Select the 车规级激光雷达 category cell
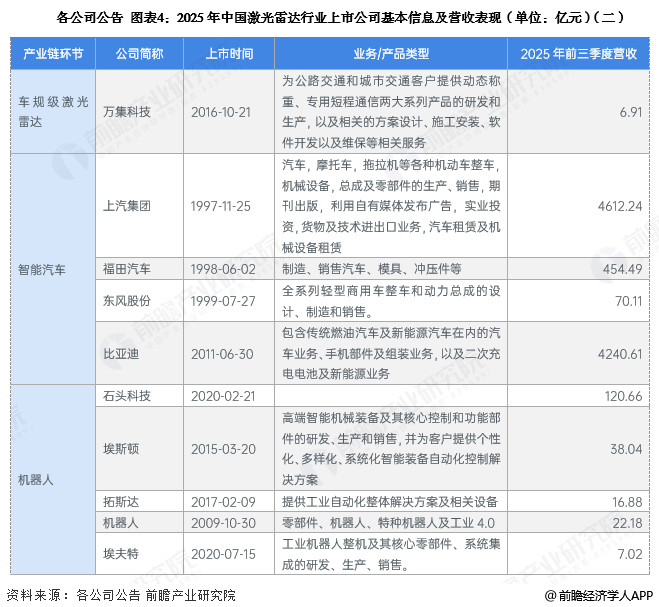Image resolution: width=659 pixels, height=607 pixels. click(53, 111)
